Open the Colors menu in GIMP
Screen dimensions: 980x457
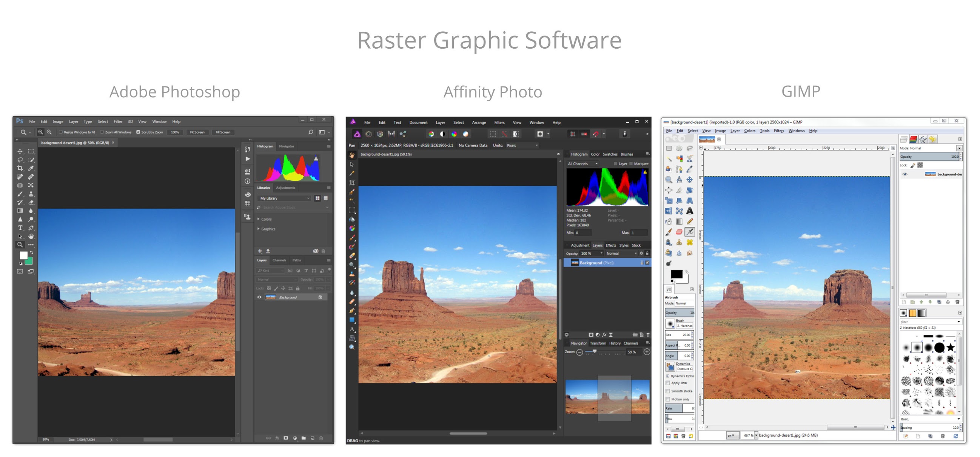pos(749,131)
